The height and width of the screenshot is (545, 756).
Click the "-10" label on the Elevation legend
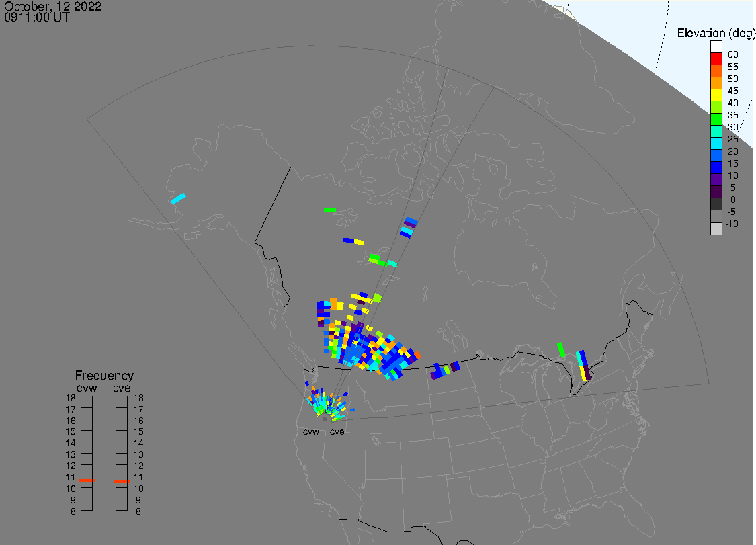click(732, 224)
